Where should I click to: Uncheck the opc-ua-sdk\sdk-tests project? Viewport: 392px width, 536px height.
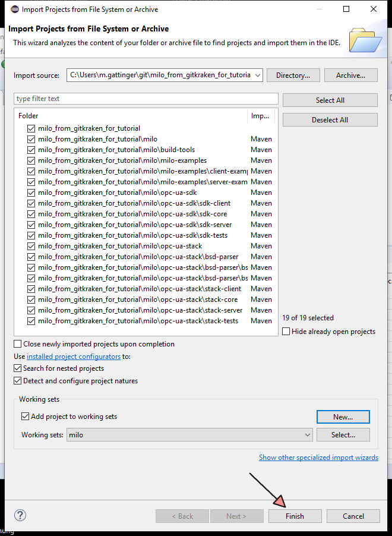(x=31, y=235)
